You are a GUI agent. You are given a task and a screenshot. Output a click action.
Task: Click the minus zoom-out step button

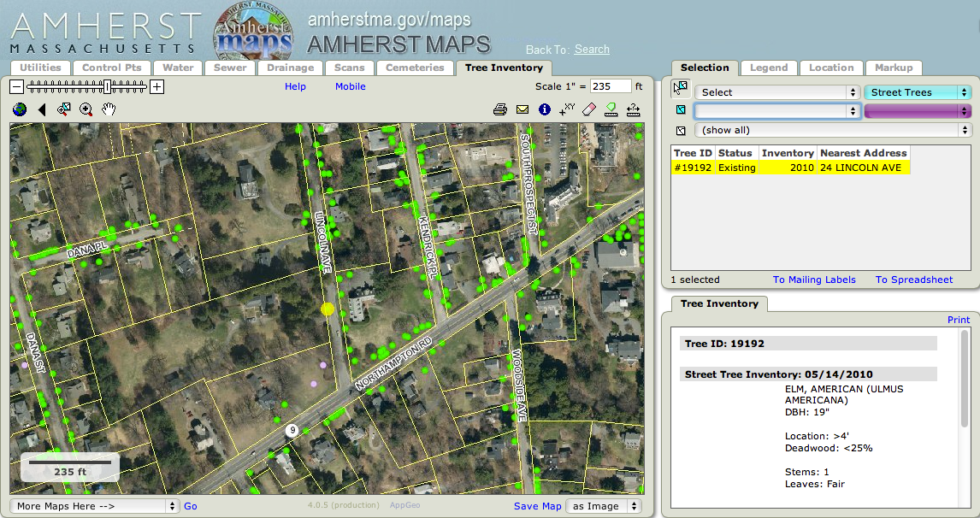click(x=17, y=86)
